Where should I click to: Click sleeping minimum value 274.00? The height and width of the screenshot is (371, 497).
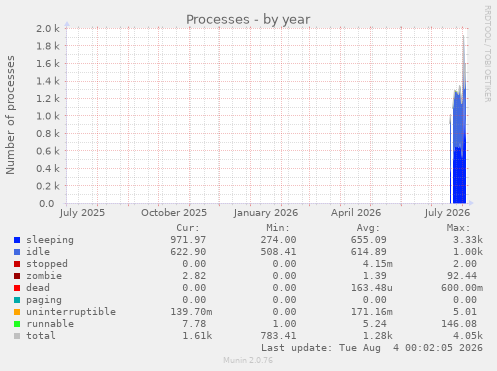pyautogui.click(x=278, y=240)
